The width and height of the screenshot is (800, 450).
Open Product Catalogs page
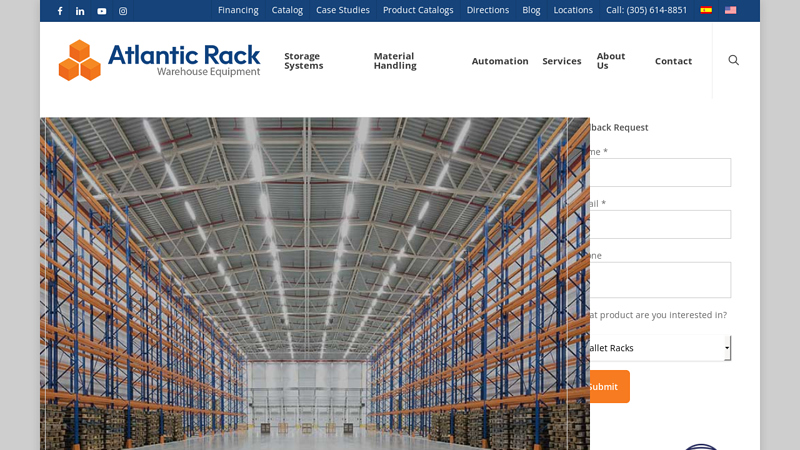(x=418, y=10)
